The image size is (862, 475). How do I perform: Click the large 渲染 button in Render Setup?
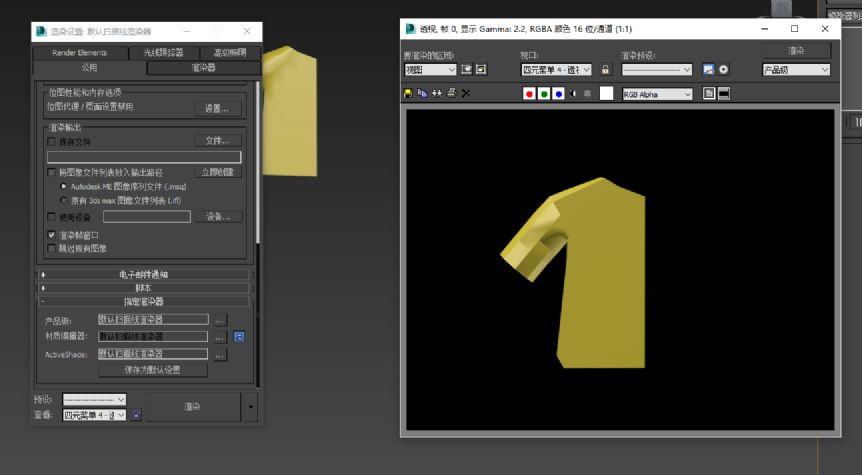pos(192,407)
